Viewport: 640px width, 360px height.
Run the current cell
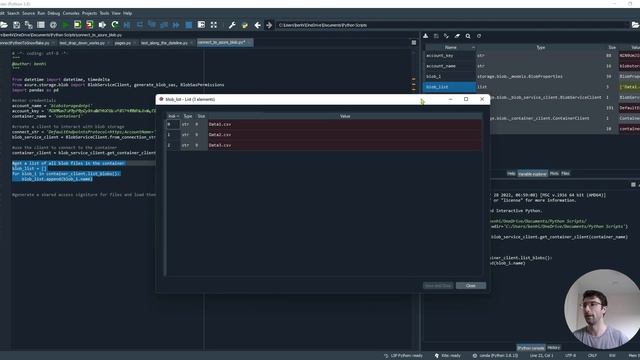[78, 25]
